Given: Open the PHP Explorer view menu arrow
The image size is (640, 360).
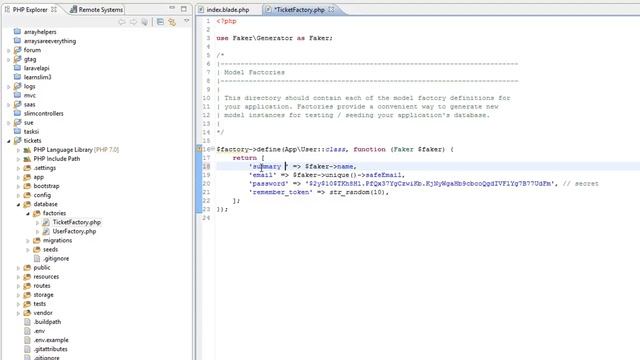Looking at the screenshot, I should click(187, 21).
